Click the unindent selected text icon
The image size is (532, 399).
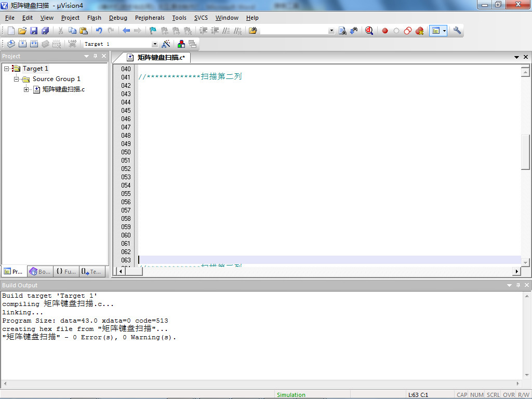[215, 31]
